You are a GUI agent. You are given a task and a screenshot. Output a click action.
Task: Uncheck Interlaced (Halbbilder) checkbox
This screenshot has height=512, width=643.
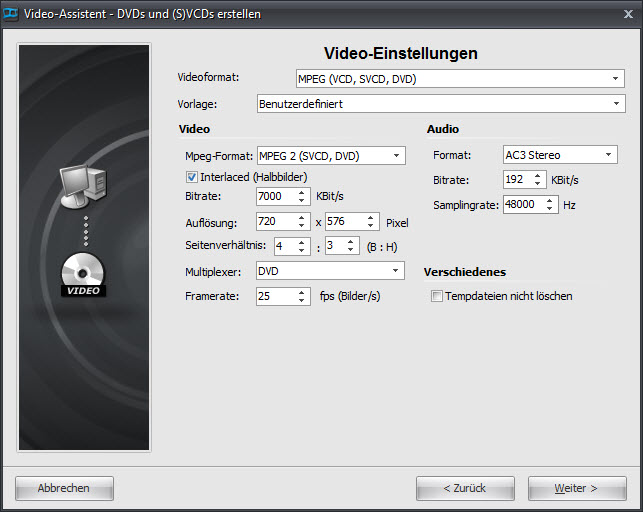[193, 177]
